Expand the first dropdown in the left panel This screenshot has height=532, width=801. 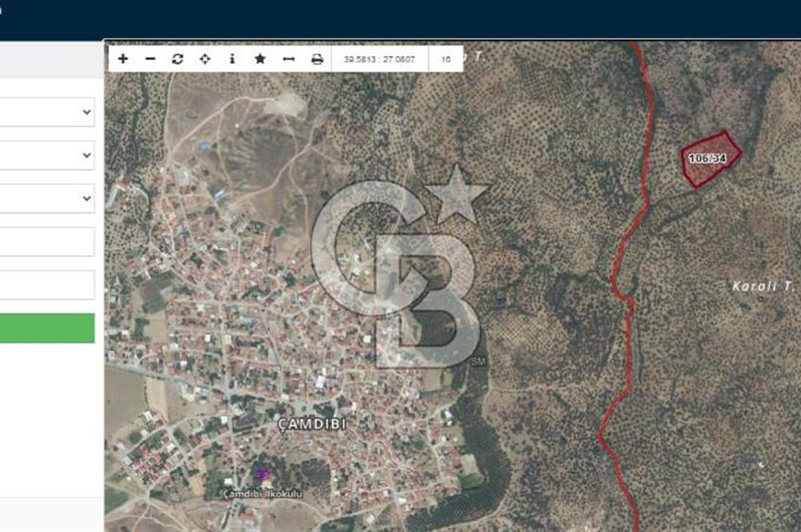coord(46,112)
